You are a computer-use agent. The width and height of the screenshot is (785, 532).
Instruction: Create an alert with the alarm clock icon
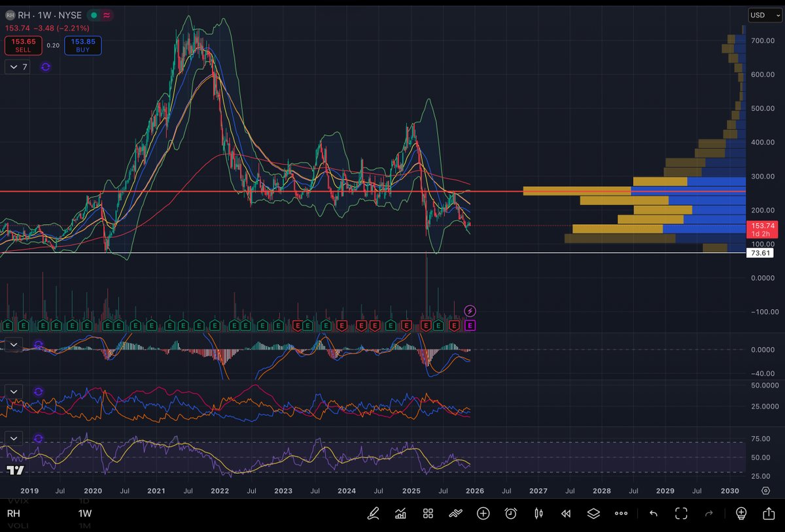[511, 513]
